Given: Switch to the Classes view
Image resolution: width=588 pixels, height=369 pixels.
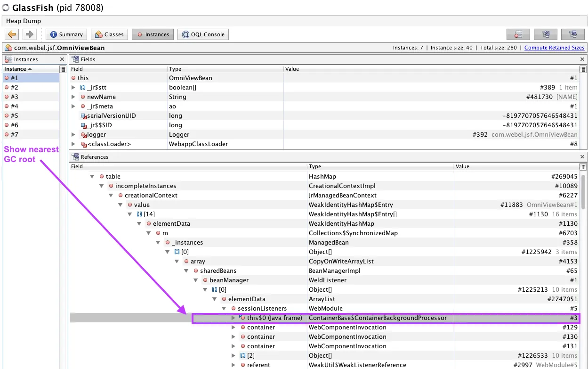Looking at the screenshot, I should [109, 34].
